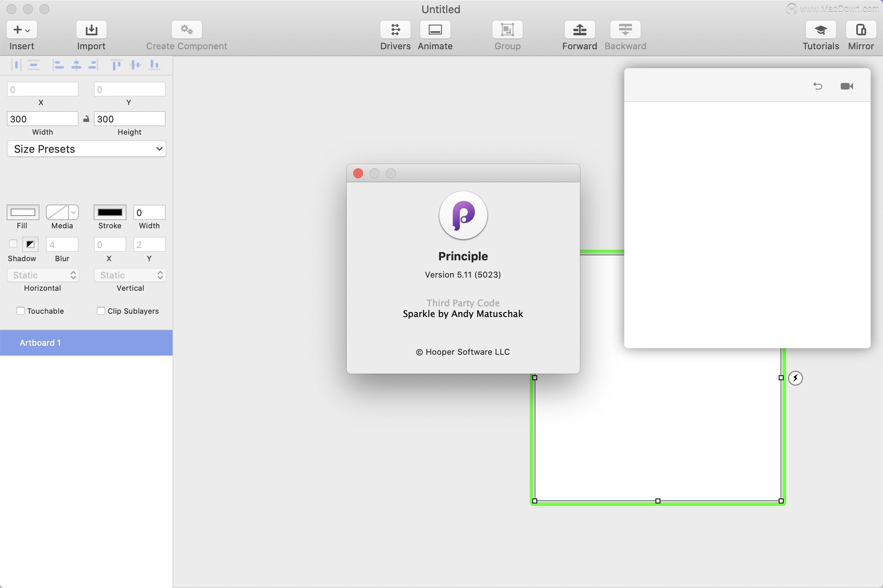Viewport: 883px width, 588px height.
Task: Open the Animate panel
Action: (435, 30)
